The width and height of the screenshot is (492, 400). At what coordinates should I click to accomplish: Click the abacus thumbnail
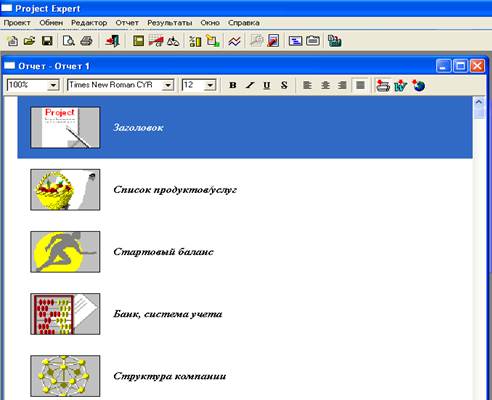tap(65, 314)
